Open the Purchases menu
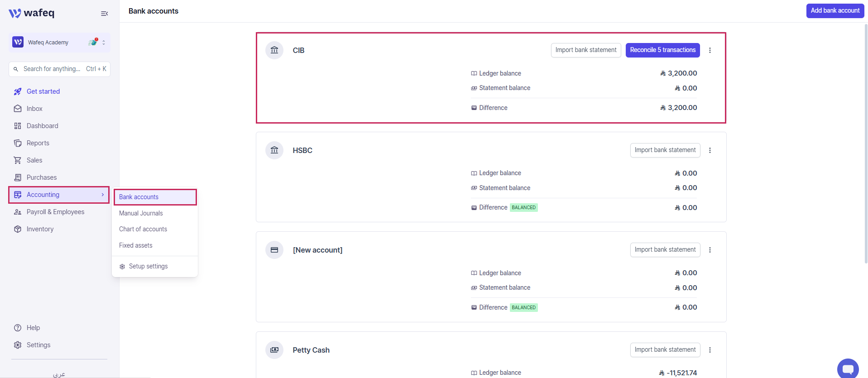This screenshot has width=868, height=378. pyautogui.click(x=42, y=177)
